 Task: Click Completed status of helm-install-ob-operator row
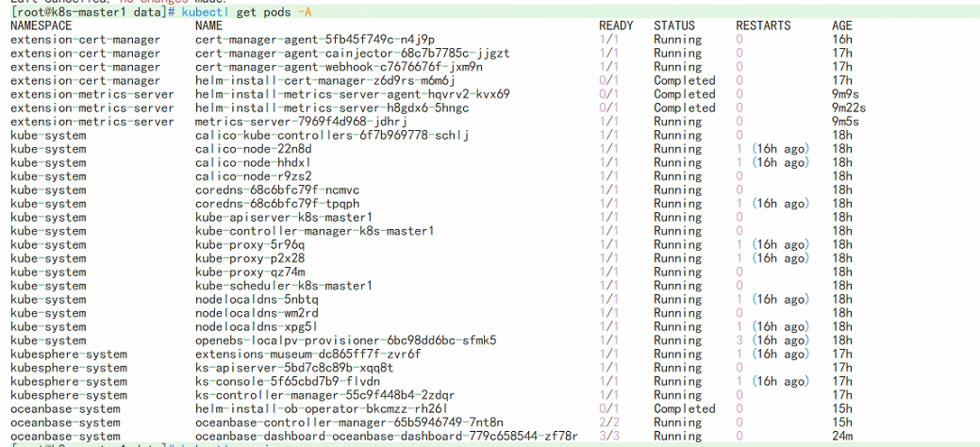(x=685, y=409)
